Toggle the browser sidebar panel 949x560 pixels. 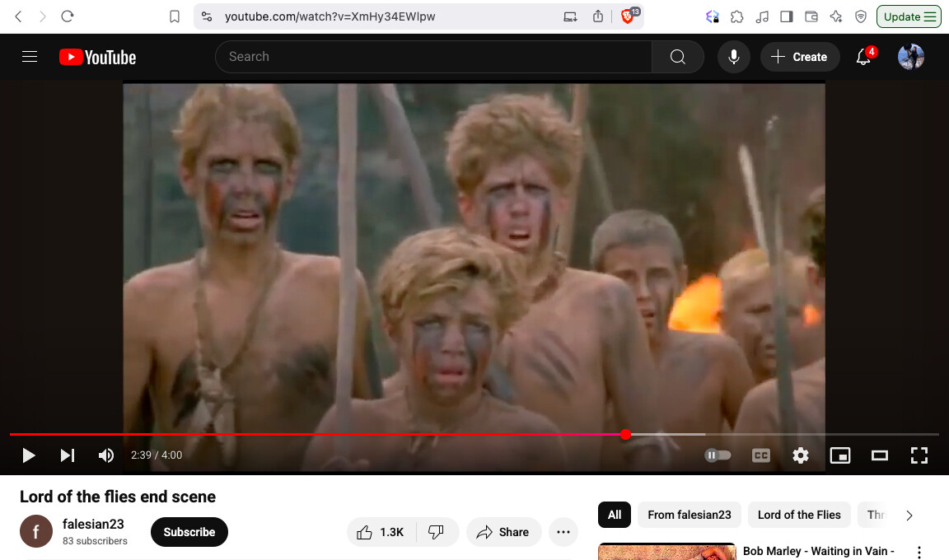787,16
